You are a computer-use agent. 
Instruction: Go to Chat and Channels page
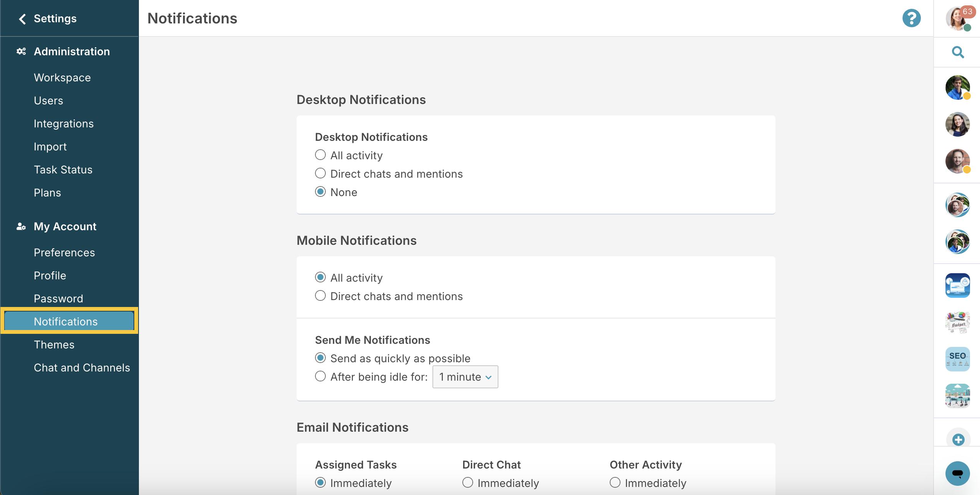click(82, 368)
